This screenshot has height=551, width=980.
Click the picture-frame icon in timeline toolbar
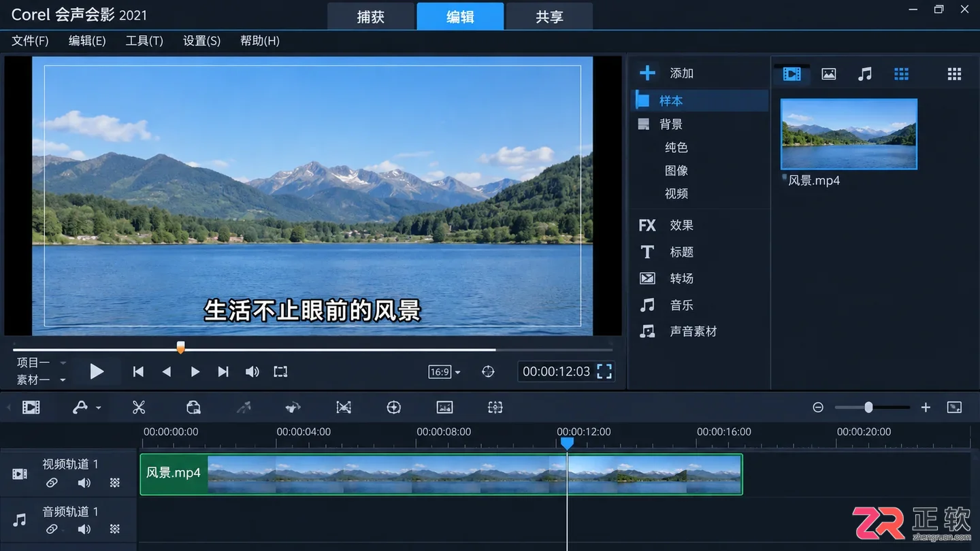click(444, 407)
